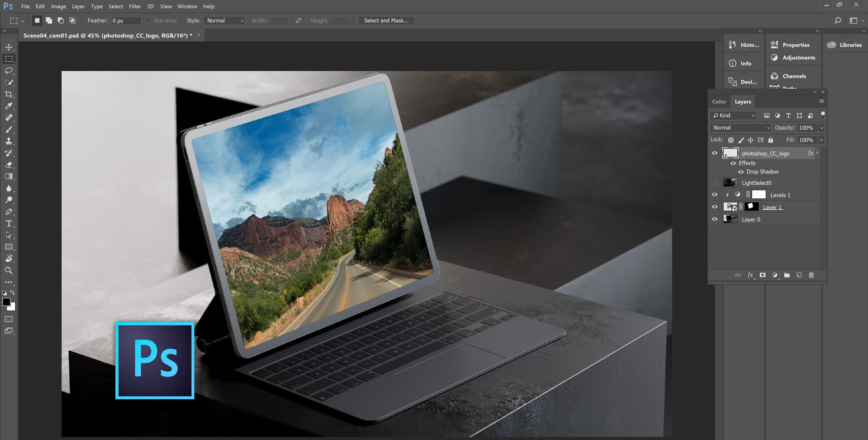Viewport: 868px width, 440px height.
Task: Click the Select and Mask button
Action: pos(386,20)
